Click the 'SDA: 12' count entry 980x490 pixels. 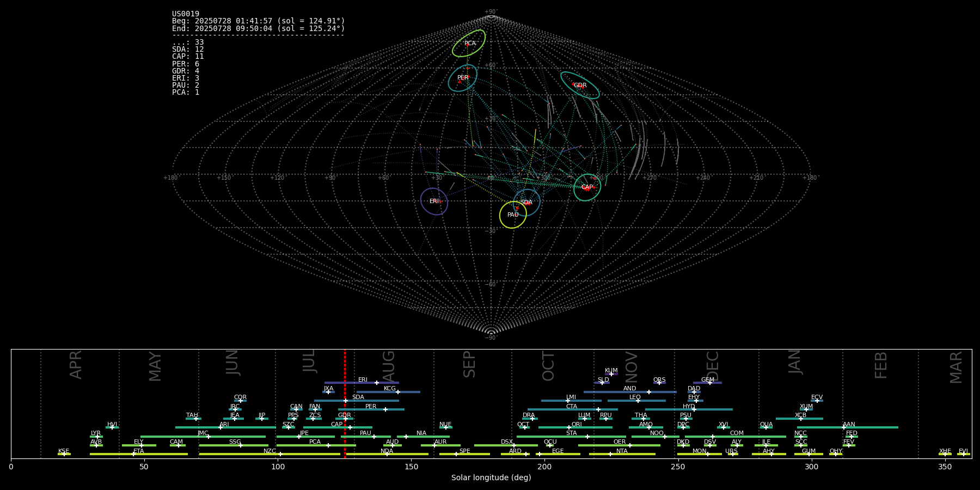(188, 50)
